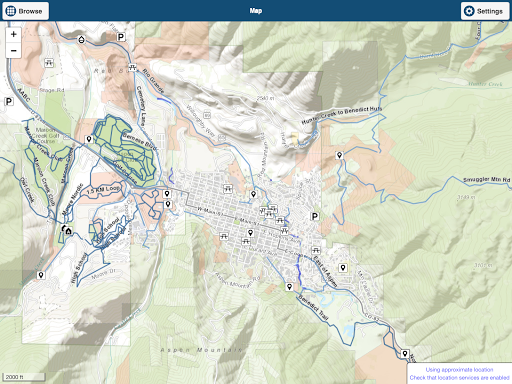Open the Browse panel
Image resolution: width=512 pixels, height=384 pixels.
(x=25, y=11)
